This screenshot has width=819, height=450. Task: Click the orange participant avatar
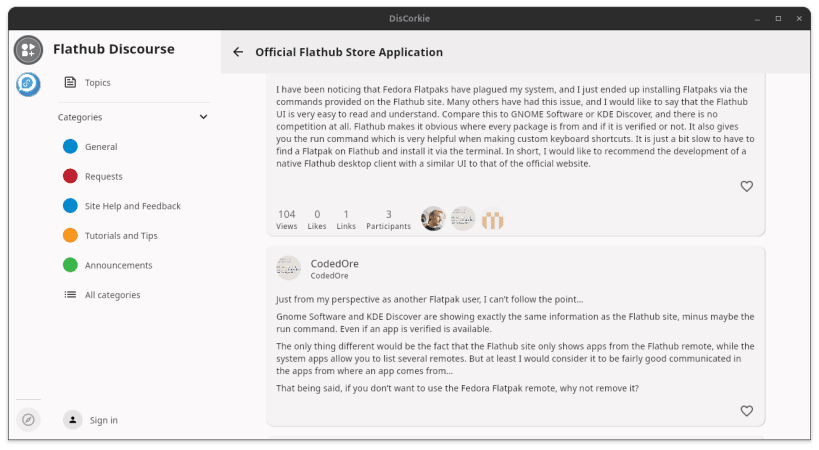click(493, 219)
